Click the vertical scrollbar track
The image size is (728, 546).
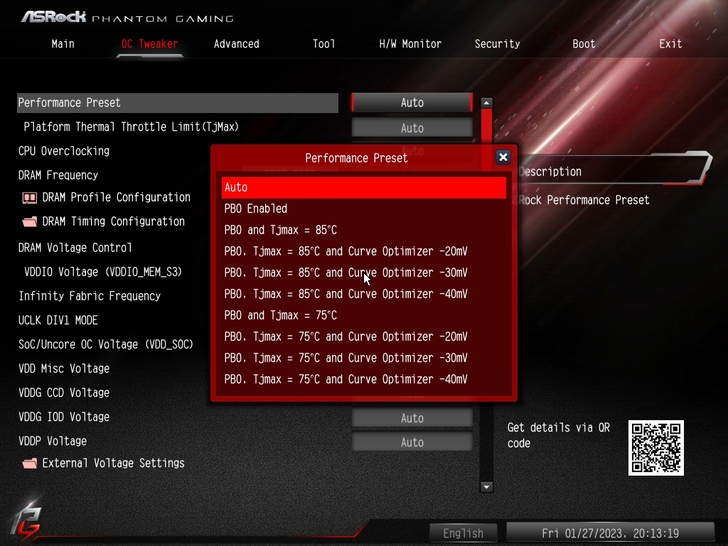point(487,300)
